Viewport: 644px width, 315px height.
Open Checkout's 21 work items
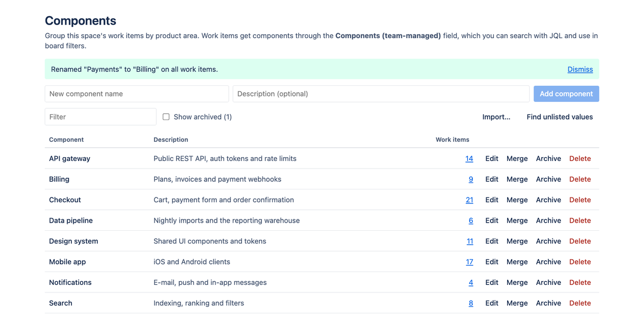[469, 200]
